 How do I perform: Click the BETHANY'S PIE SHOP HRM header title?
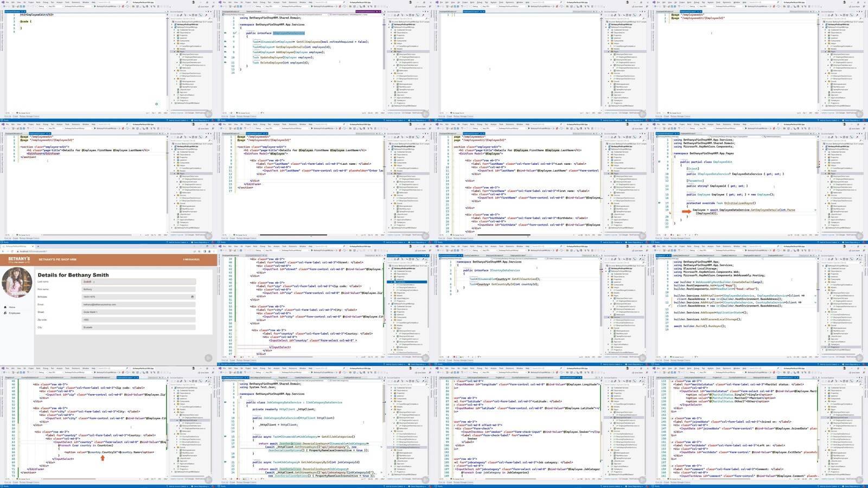(x=58, y=260)
